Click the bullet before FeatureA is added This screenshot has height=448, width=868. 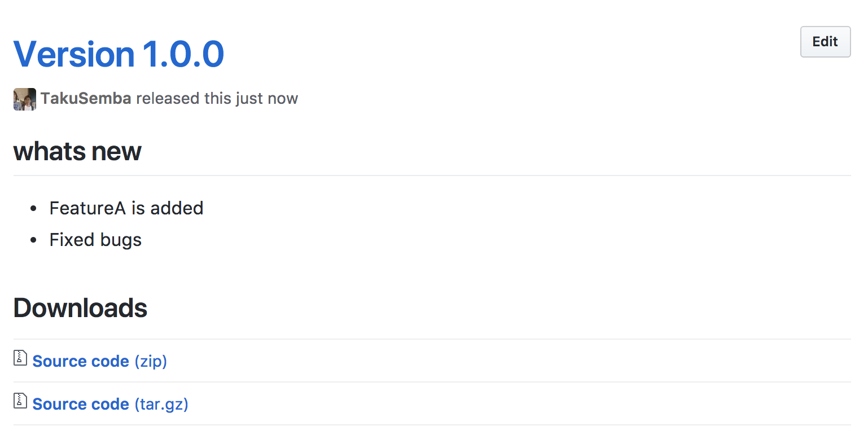(33, 209)
